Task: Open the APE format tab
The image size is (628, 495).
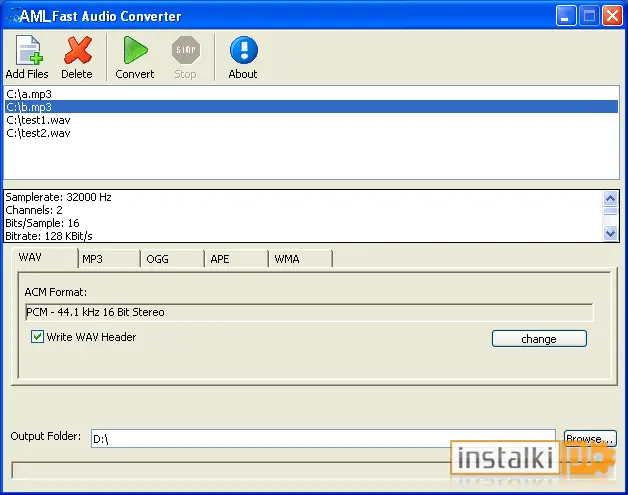Action: pyautogui.click(x=237, y=259)
